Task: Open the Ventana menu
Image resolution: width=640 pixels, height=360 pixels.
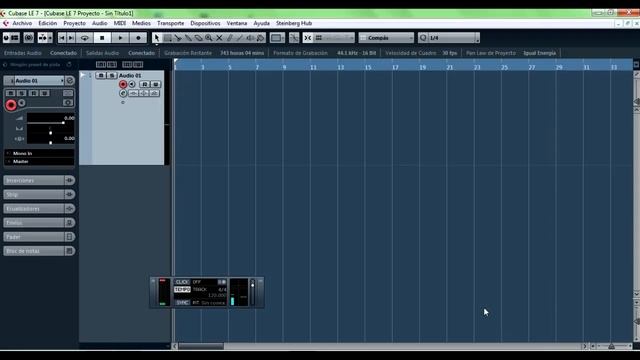Action: click(237, 23)
